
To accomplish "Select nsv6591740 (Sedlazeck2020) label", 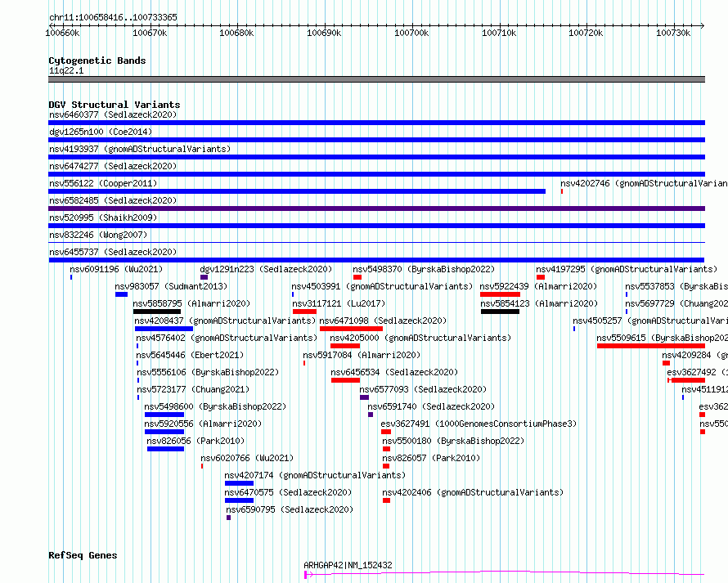I will pyautogui.click(x=431, y=406).
